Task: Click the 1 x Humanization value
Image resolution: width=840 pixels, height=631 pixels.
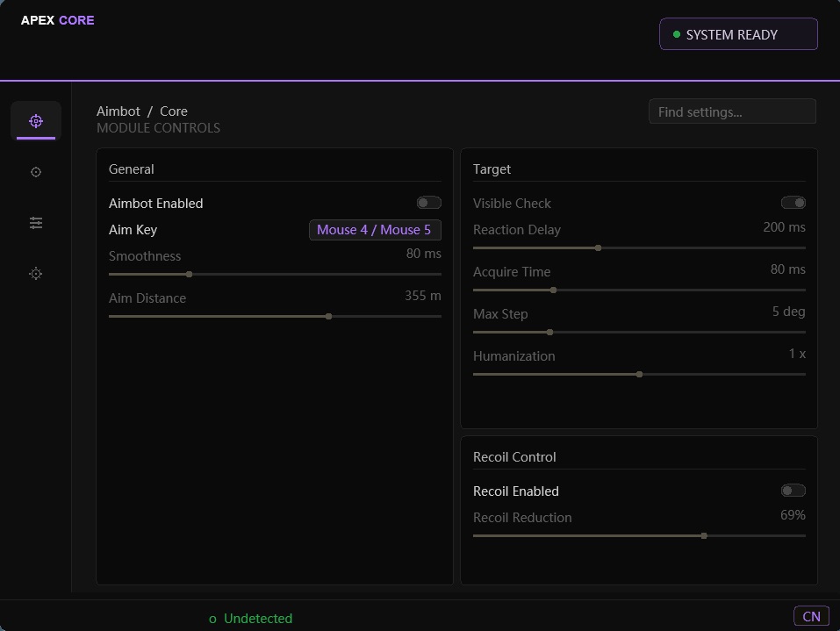Action: click(797, 354)
